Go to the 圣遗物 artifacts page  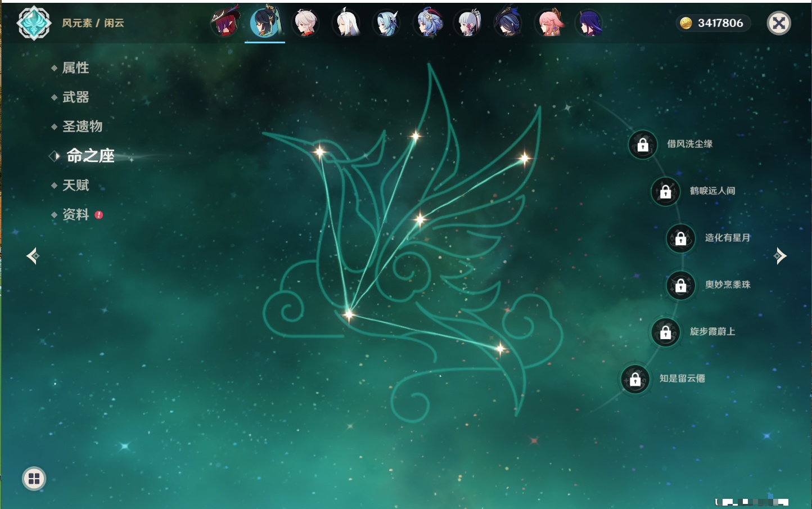click(82, 127)
